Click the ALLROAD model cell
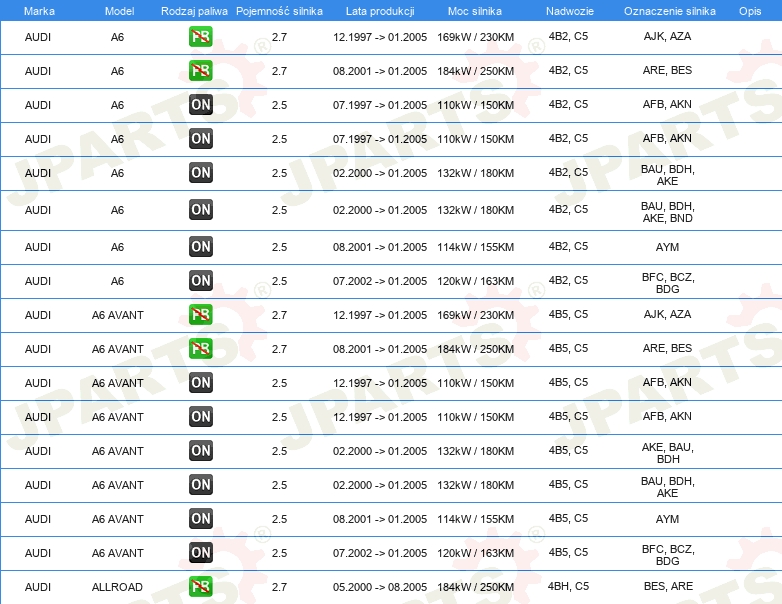 pos(117,587)
